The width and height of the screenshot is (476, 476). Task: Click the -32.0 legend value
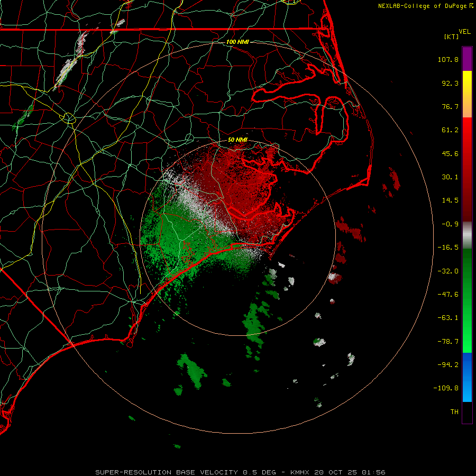(x=448, y=271)
